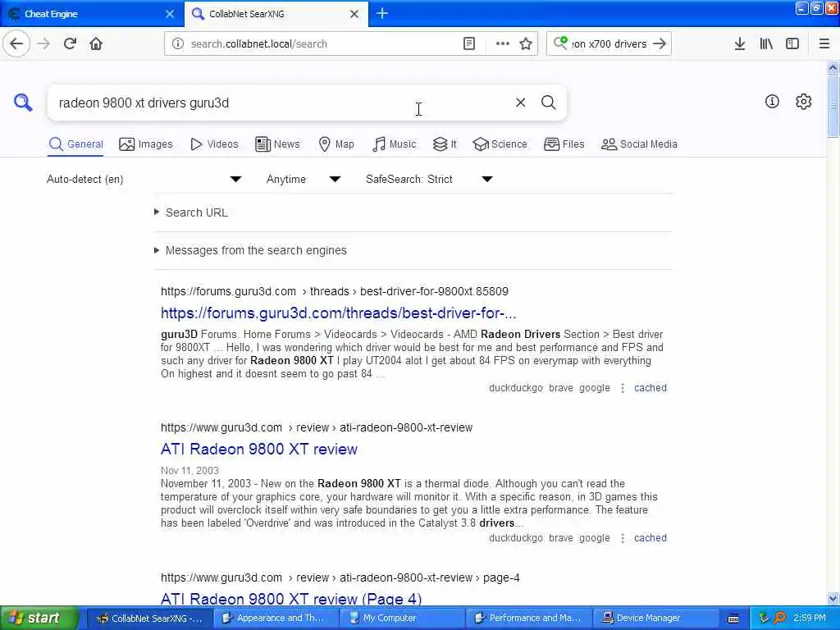Select the Social Media category
The image size is (840, 630).
639,144
